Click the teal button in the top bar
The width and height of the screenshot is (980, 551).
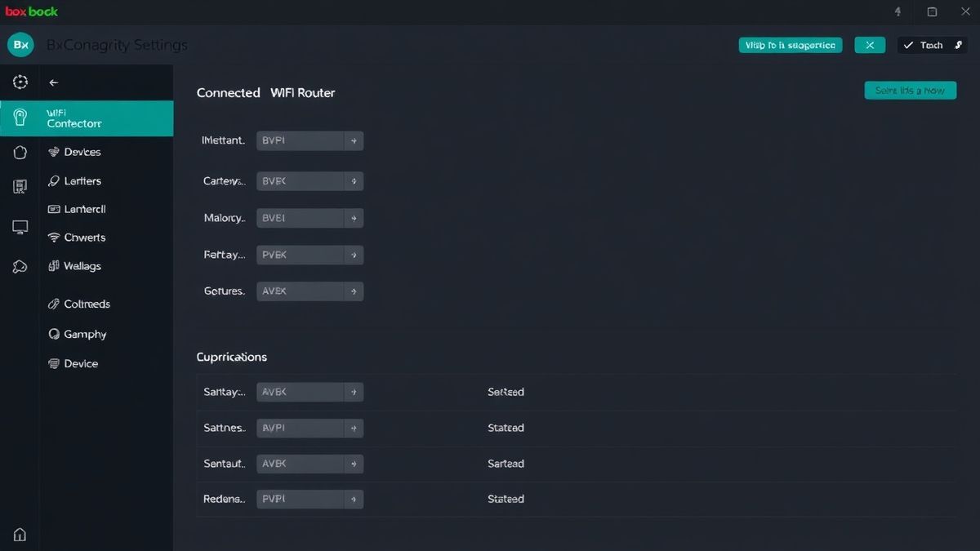pyautogui.click(x=790, y=45)
